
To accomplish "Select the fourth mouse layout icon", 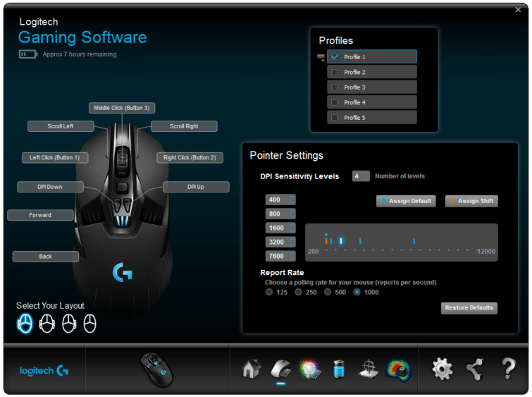I will [x=90, y=323].
